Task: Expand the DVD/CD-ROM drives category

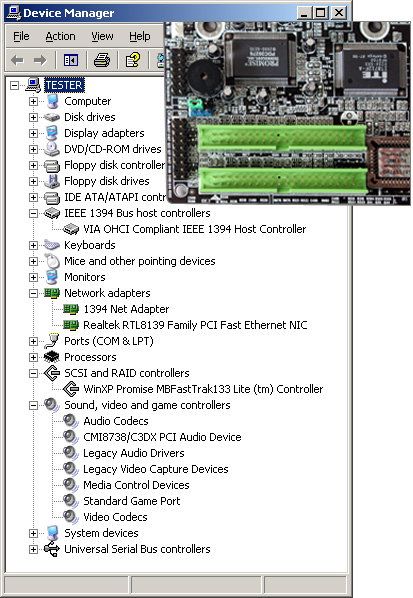Action: (34, 149)
